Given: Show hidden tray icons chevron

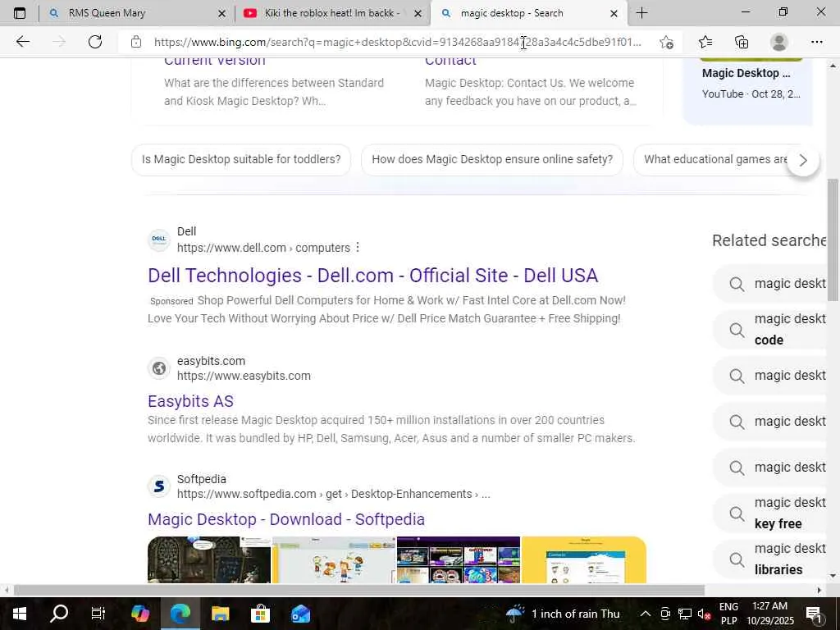Looking at the screenshot, I should click(x=646, y=614).
